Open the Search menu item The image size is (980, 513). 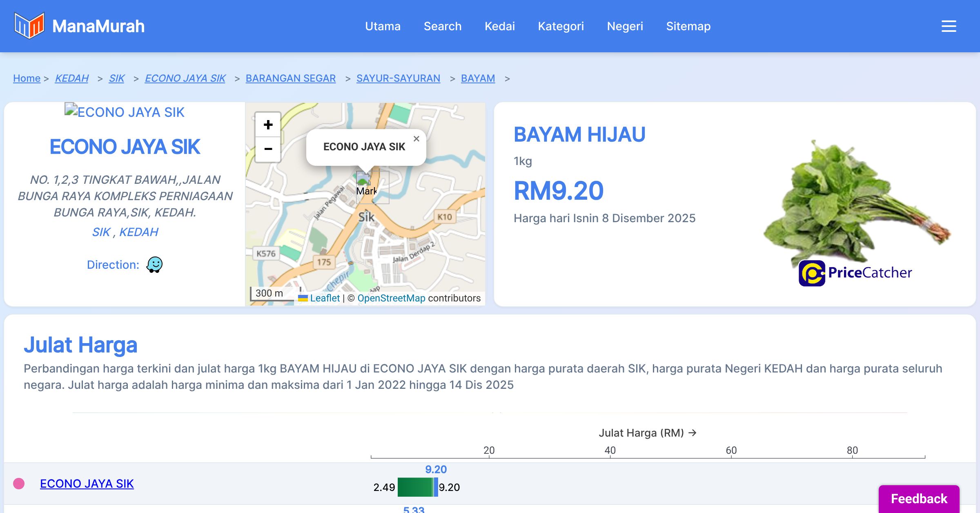pos(442,26)
